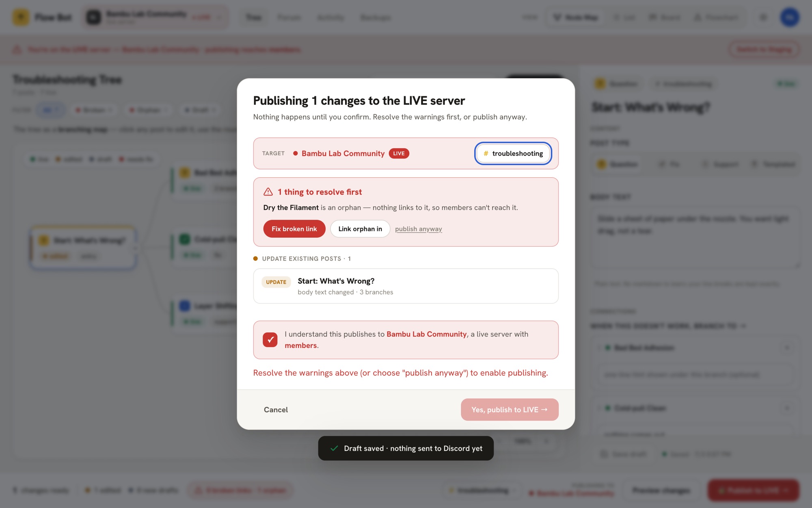Open the user avatar menu
The image size is (812, 508).
coord(790,17)
